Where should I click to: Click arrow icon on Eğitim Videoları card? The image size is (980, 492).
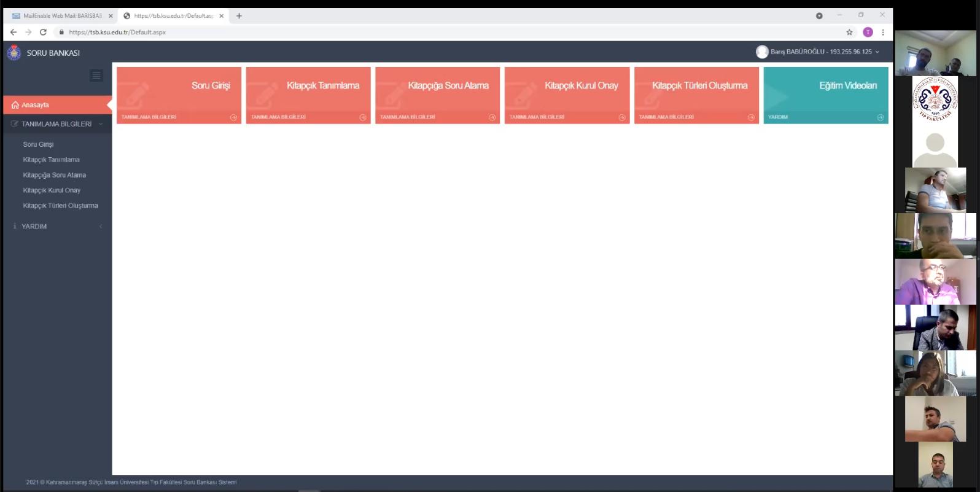point(881,117)
